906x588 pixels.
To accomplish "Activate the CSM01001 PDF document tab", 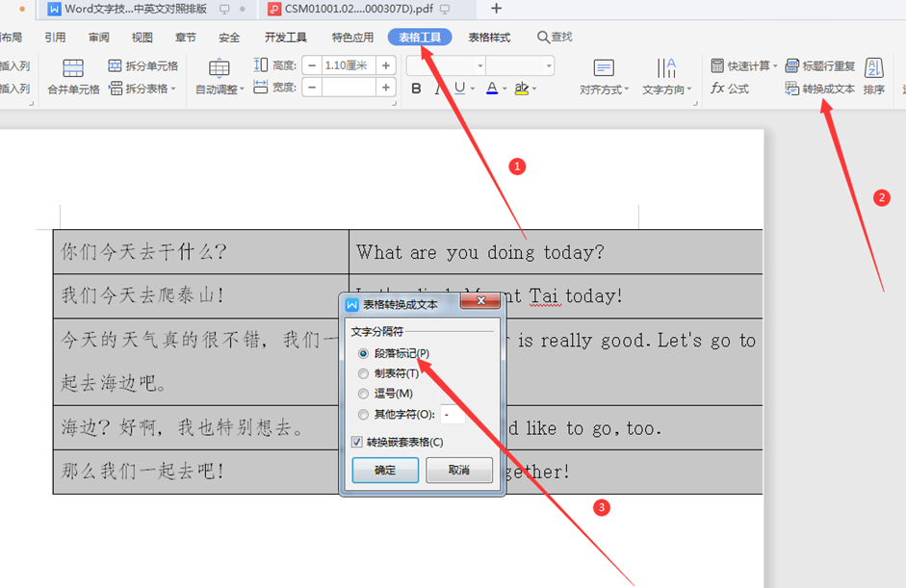I will point(358,9).
